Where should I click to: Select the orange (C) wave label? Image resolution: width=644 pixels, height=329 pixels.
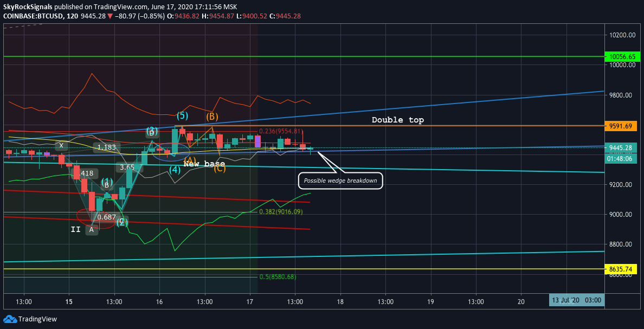click(x=220, y=168)
